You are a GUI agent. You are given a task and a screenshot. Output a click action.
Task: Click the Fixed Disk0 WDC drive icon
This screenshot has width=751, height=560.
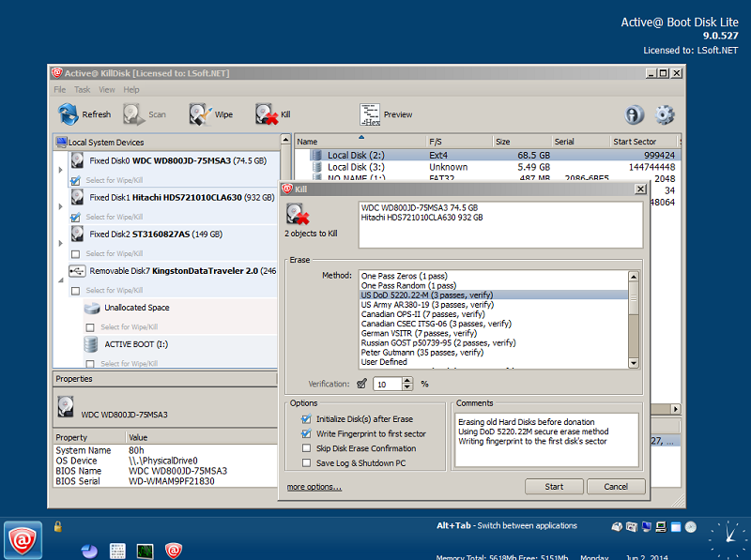[x=77, y=160]
